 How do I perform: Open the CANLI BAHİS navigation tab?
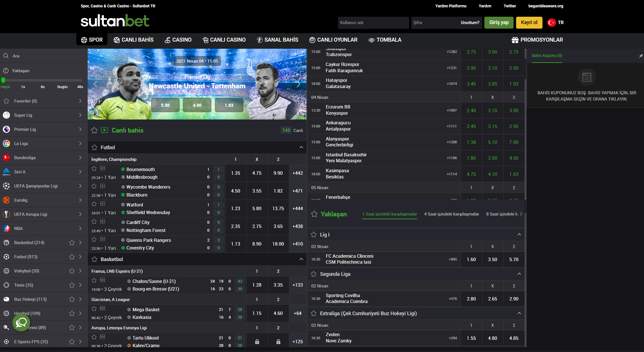tap(134, 40)
